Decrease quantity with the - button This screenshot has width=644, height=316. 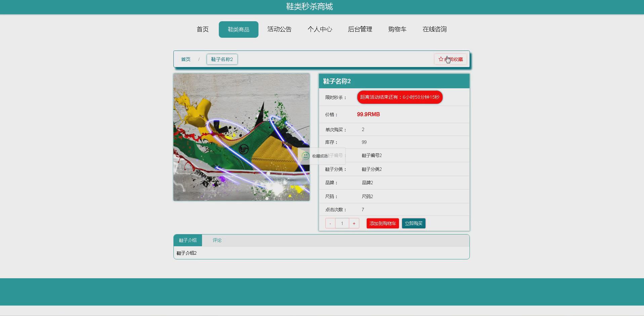[330, 223]
